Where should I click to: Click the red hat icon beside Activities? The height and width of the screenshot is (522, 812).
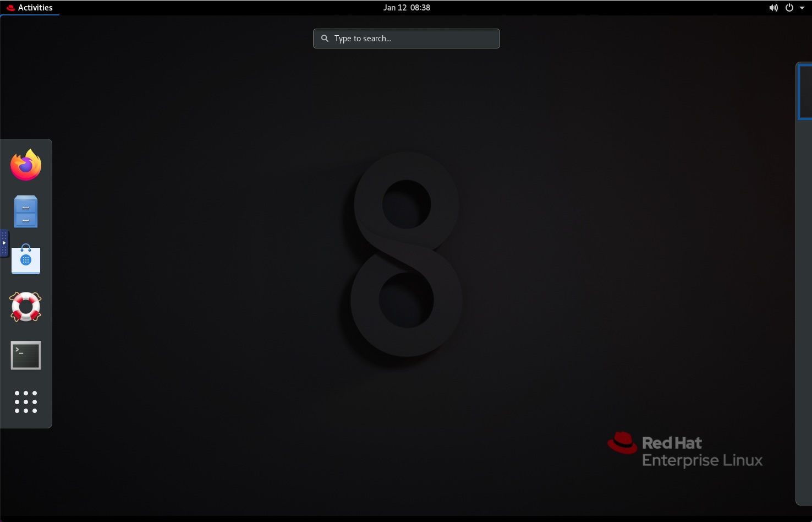(10, 8)
